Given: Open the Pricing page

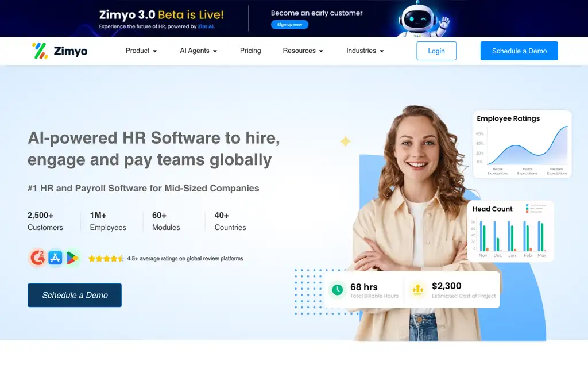Looking at the screenshot, I should click(250, 51).
